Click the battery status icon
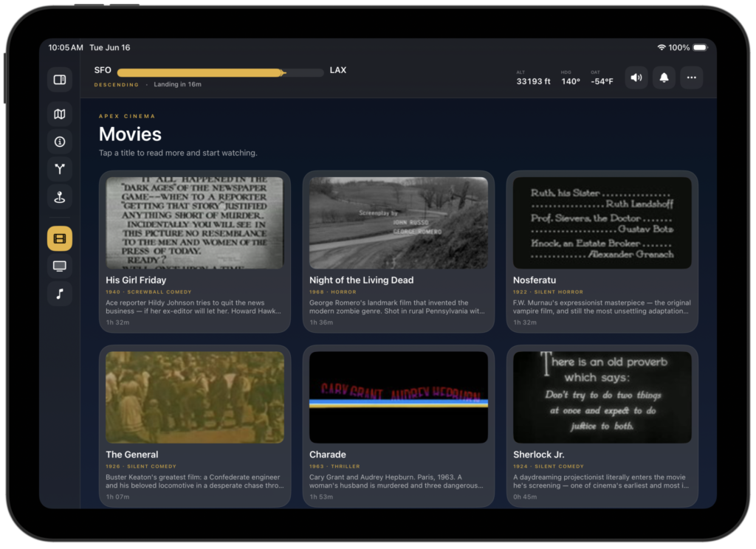Image resolution: width=756 pixels, height=549 pixels. (x=700, y=48)
